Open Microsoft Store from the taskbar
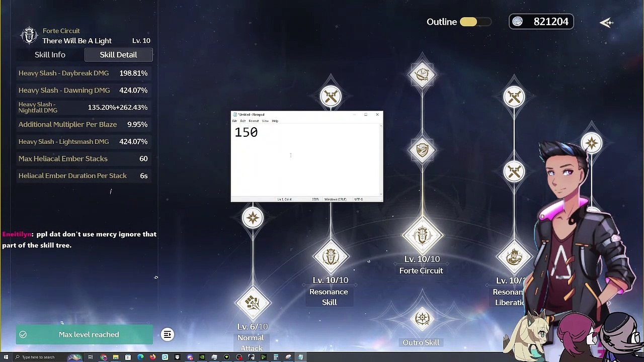 click(x=128, y=357)
